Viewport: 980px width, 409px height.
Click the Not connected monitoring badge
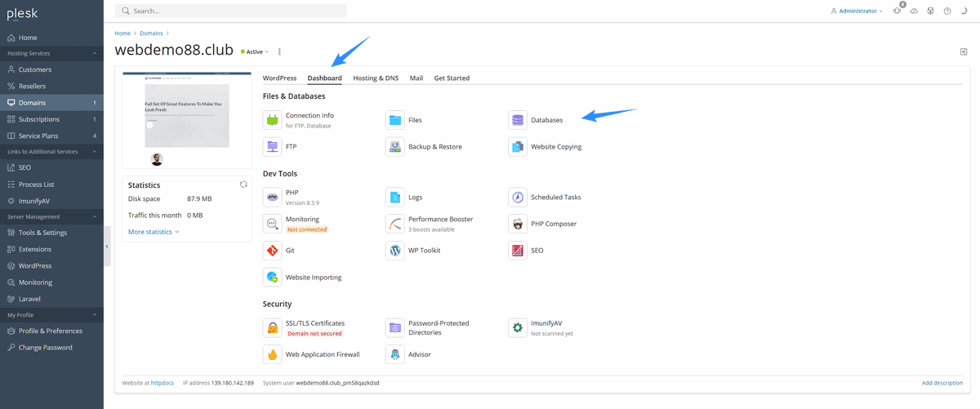click(x=306, y=229)
